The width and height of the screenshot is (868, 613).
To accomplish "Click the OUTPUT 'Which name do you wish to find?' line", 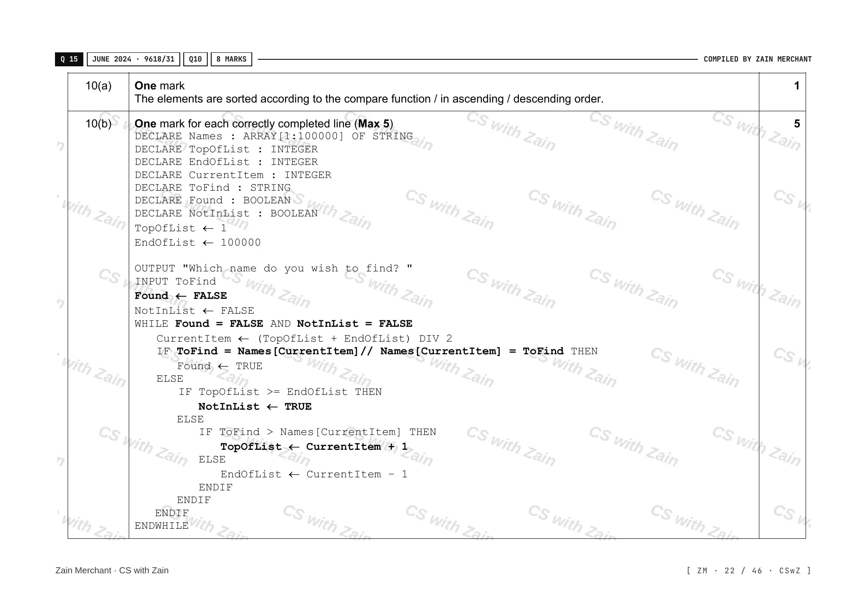I will (274, 269).
